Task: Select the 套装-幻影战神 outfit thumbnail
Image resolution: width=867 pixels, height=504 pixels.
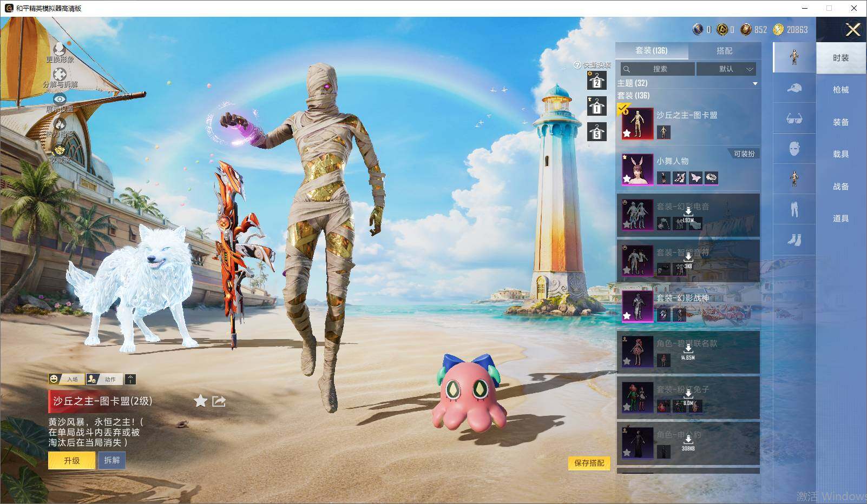Action: click(x=638, y=306)
